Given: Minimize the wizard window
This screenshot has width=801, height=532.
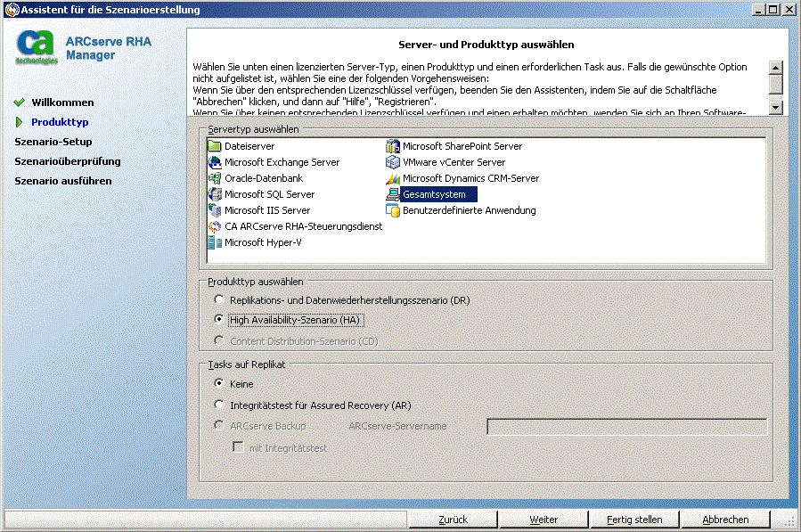Looking at the screenshot, I should click(758, 9).
